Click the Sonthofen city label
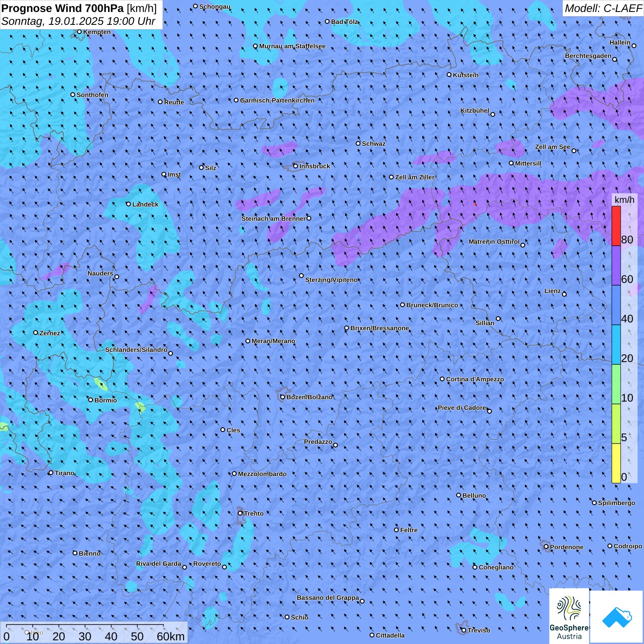Screen dimensions: 644x644 click(92, 95)
